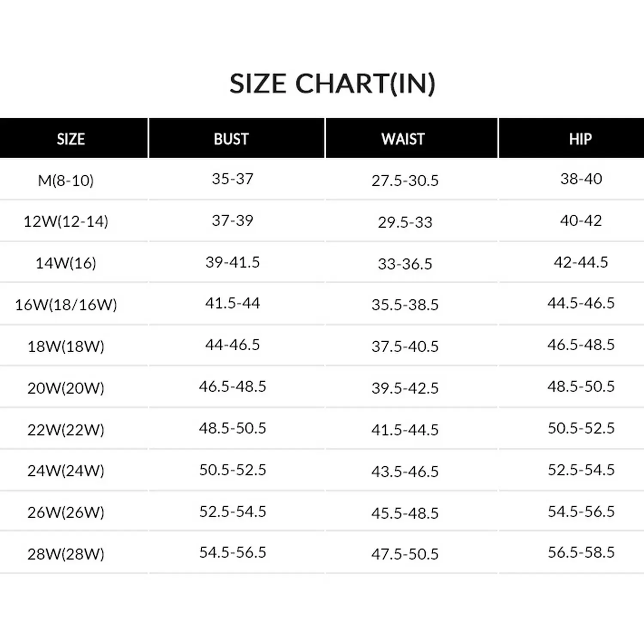Select the 28W(28W) size label

[66, 554]
